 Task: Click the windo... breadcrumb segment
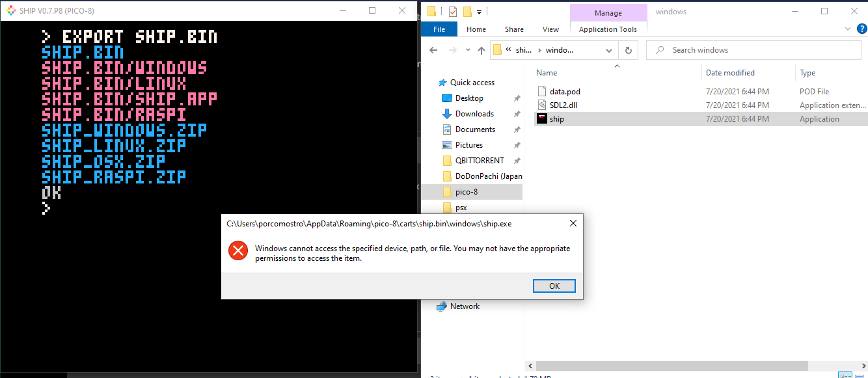tap(560, 50)
